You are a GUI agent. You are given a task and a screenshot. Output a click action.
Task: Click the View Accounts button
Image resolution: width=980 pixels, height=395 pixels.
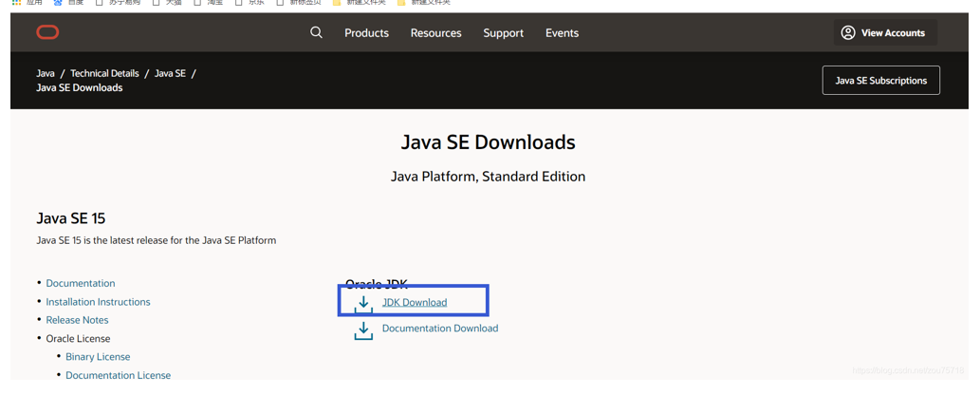(x=885, y=32)
